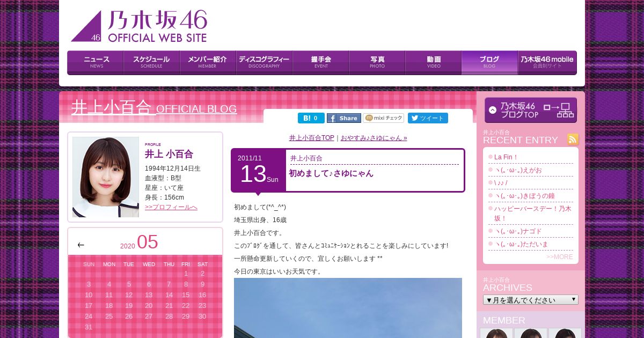This screenshot has width=644, height=338.
Task: Select calendar date 13
Action: click(149, 295)
